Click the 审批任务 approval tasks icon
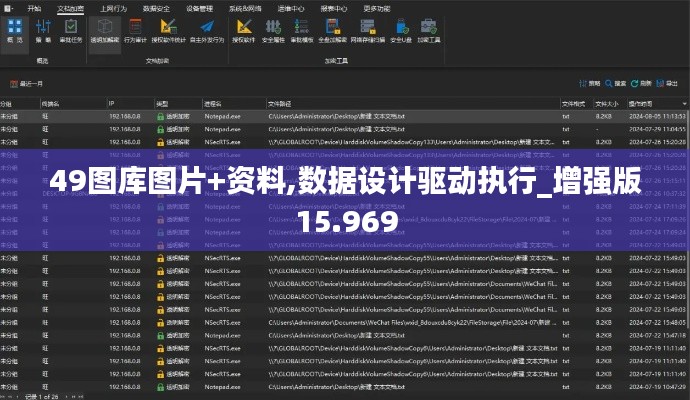The image size is (690, 400). [71, 31]
